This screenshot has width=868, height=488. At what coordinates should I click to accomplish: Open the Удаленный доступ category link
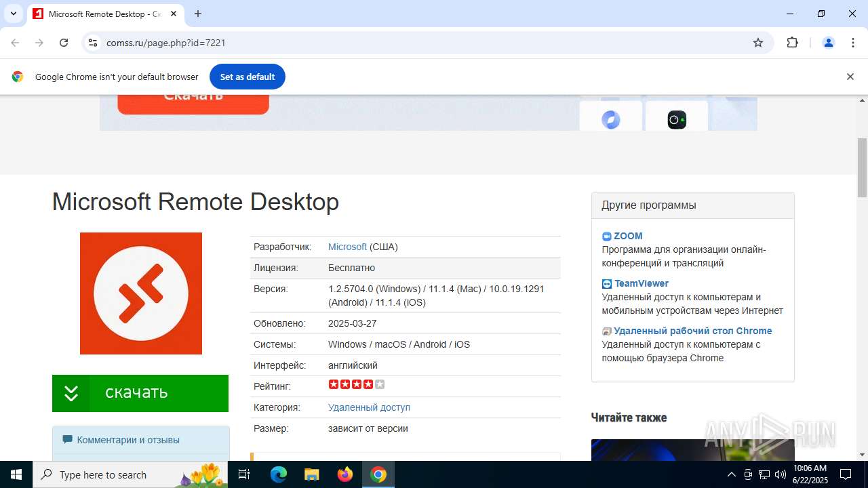[x=369, y=407]
